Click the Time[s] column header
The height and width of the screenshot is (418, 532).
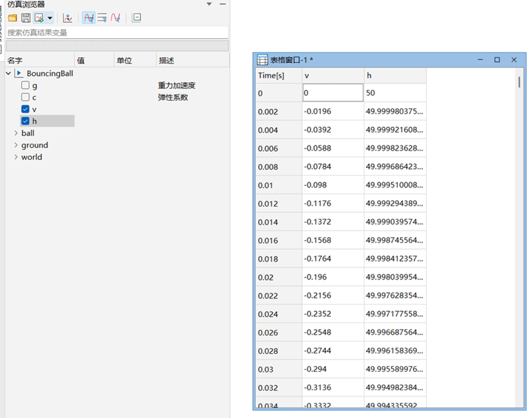point(279,75)
